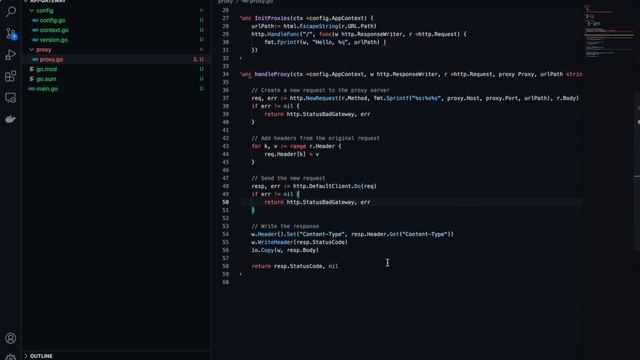Click 'w.WriteHeader(resp.StatusCode)' line

(300, 242)
